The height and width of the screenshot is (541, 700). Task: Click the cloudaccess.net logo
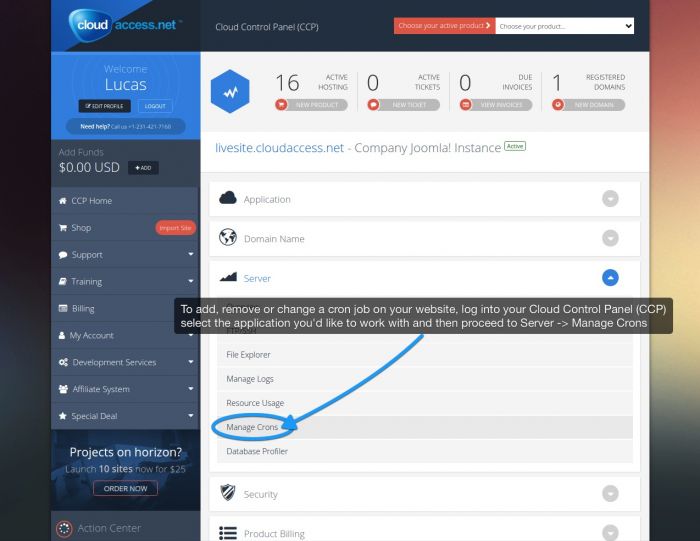coord(125,25)
